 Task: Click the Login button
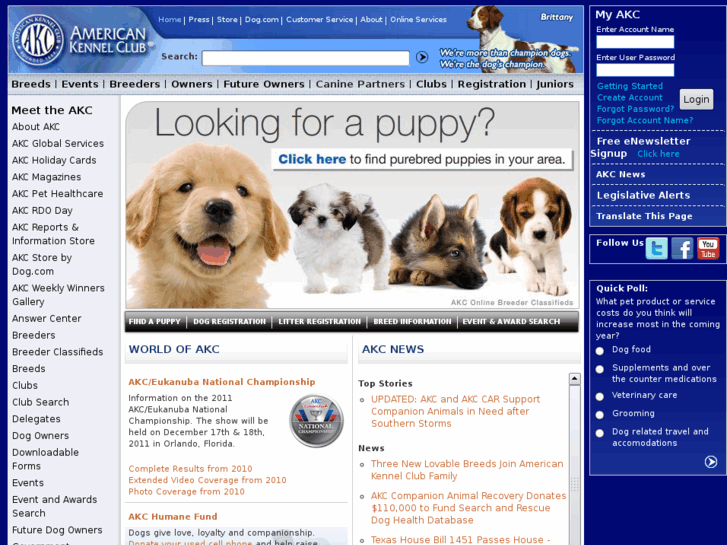[x=696, y=99]
